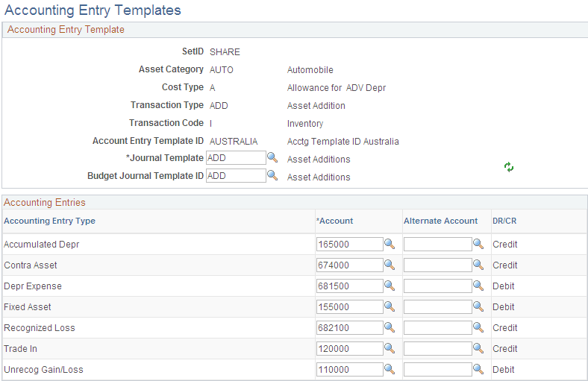
Task: Open Alternate Account lookup for Unrecog Gain/Loss
Action: [x=478, y=370]
